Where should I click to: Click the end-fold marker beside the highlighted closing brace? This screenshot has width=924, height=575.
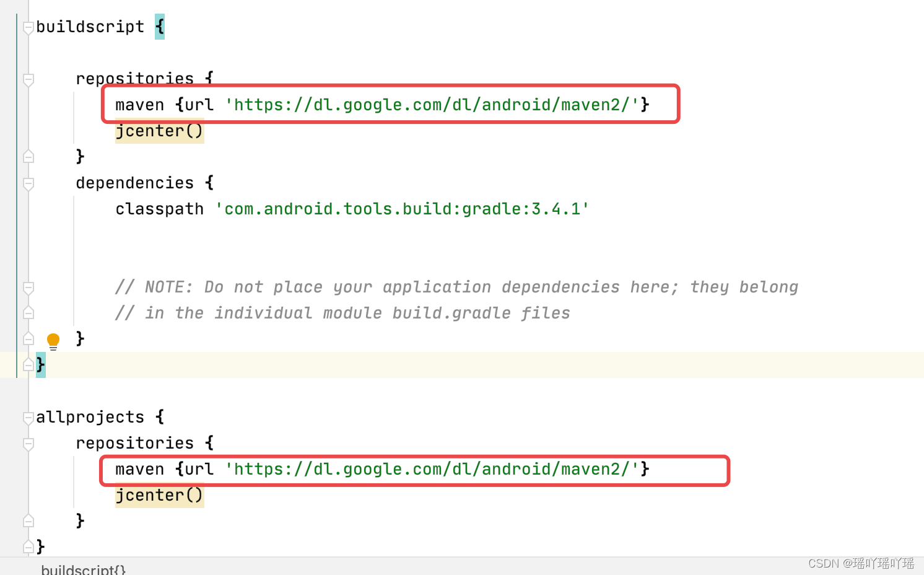coord(27,365)
